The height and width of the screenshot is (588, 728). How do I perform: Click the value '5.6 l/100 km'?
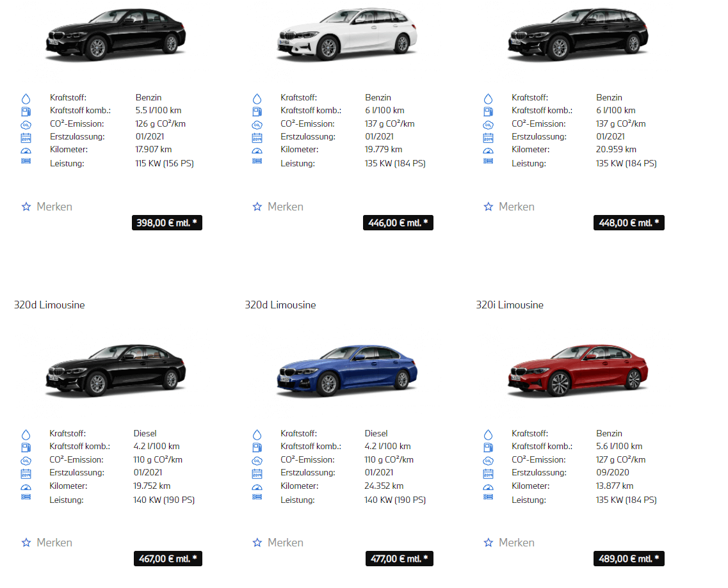pyautogui.click(x=619, y=447)
